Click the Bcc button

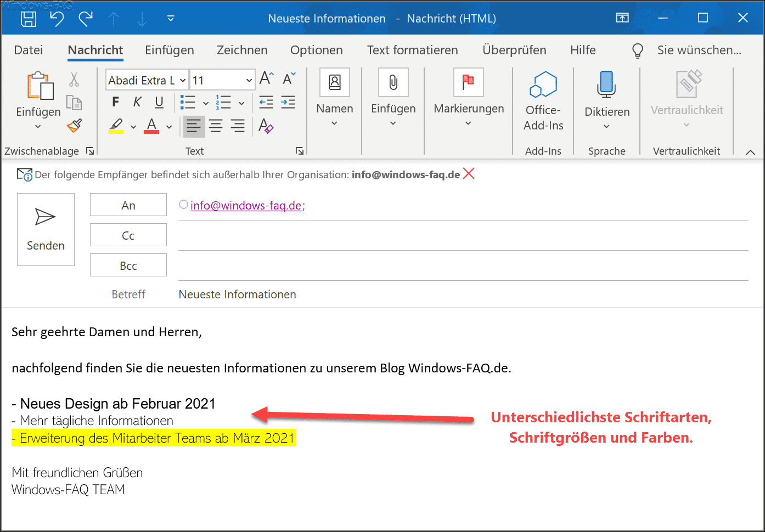[128, 265]
